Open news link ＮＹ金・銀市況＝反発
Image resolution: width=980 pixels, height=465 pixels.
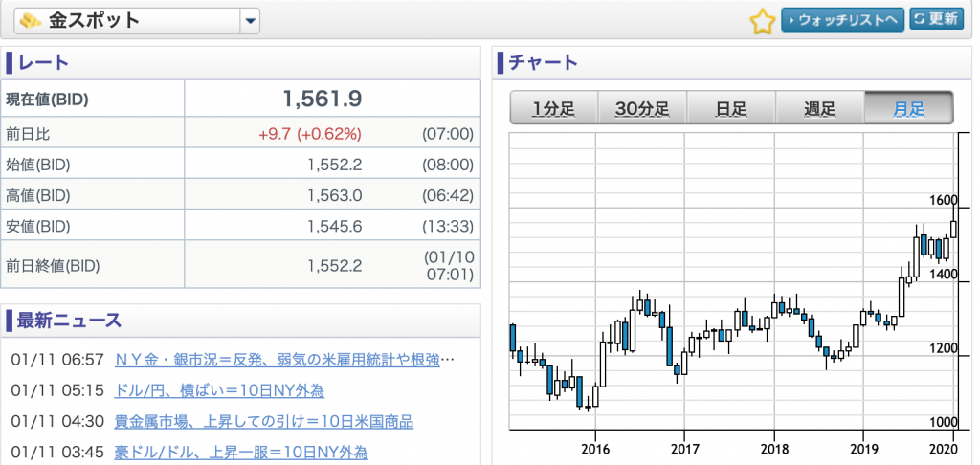point(284,360)
